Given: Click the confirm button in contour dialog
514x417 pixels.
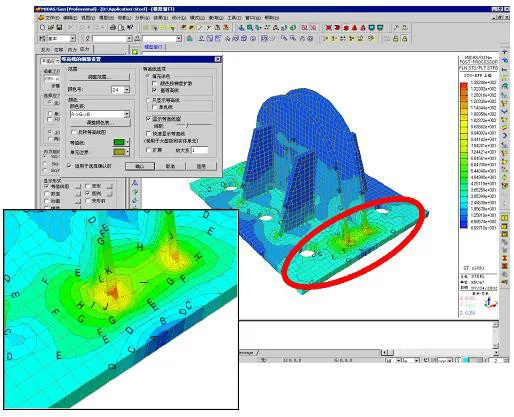Looking at the screenshot, I should pos(140,166).
